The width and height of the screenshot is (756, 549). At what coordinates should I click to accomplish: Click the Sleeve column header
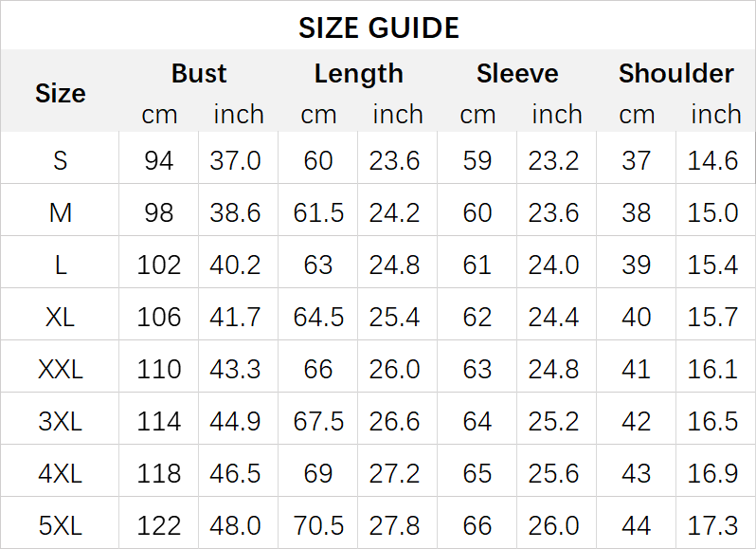coord(517,74)
